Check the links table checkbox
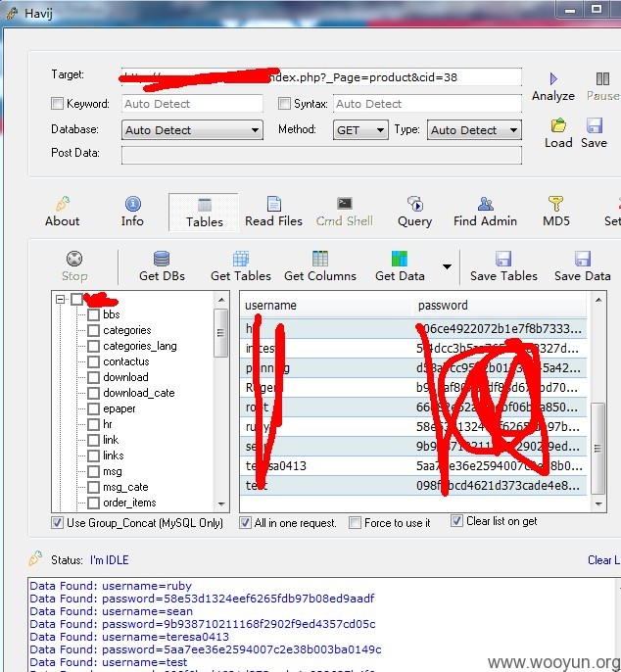This screenshot has height=672, width=621. [x=93, y=456]
